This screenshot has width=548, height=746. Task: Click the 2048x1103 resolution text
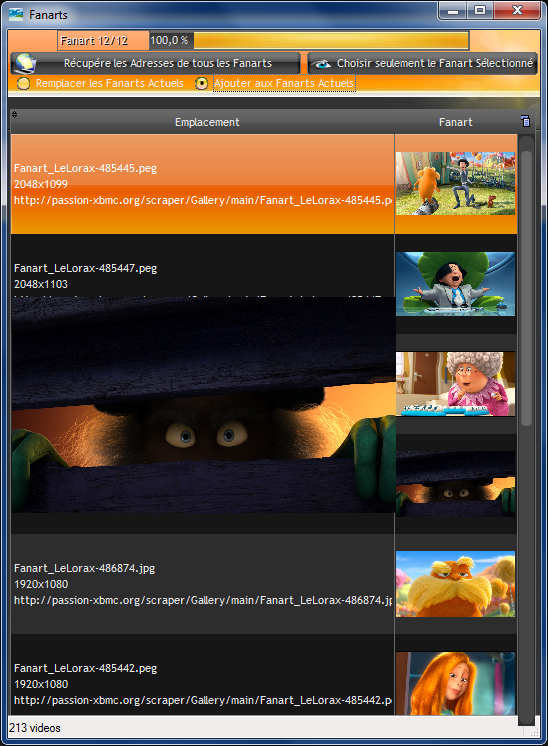(x=41, y=284)
